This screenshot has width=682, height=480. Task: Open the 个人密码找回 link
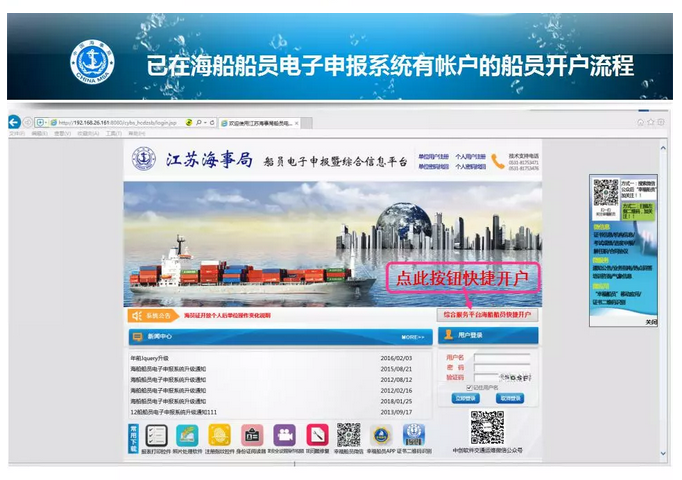click(x=470, y=167)
